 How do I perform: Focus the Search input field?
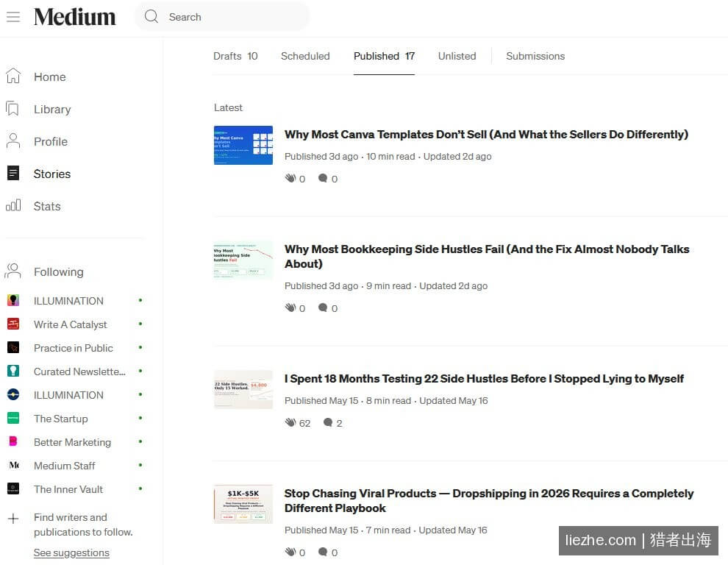coord(222,17)
